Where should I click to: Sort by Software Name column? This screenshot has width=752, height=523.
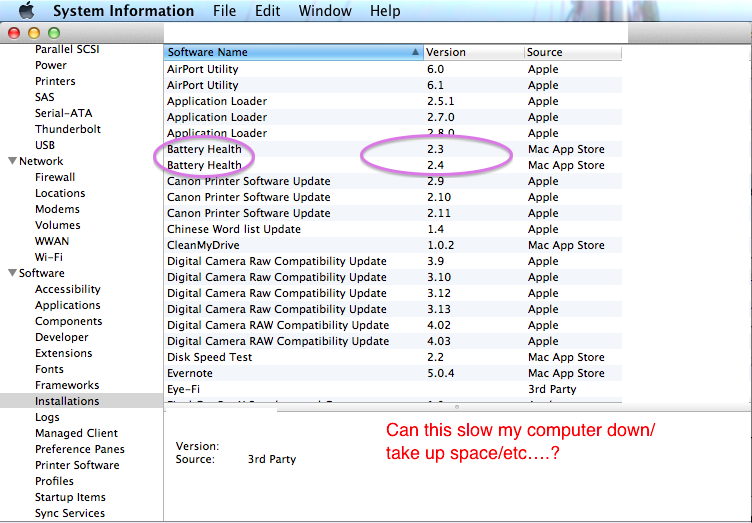tap(293, 52)
